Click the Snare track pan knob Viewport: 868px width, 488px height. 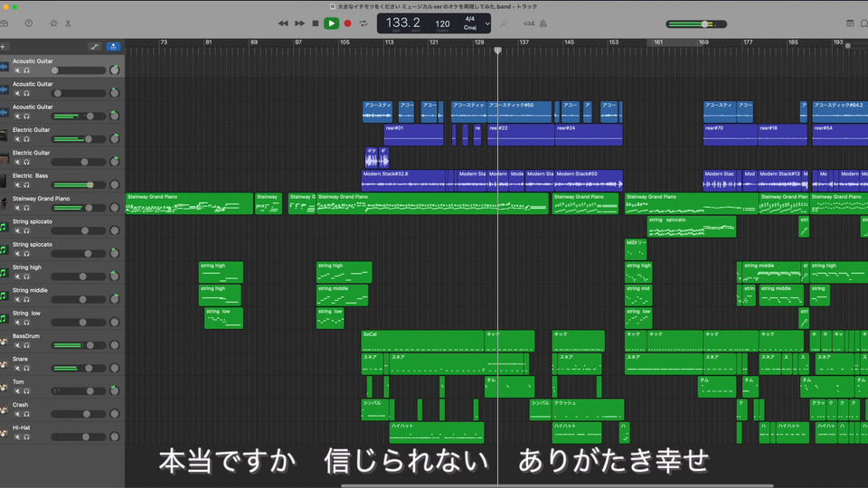[x=115, y=368]
